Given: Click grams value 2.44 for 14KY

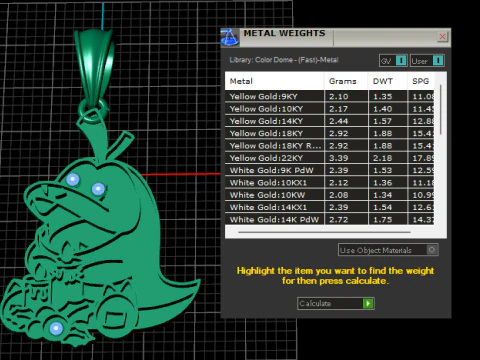Looking at the screenshot, I should point(339,121).
